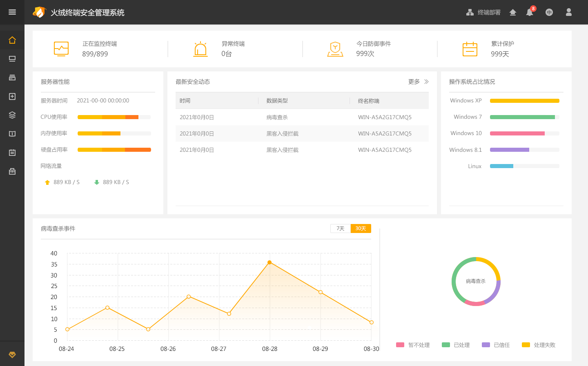This screenshot has width=588, height=366.
Task: Click the upload arrow icon in the header
Action: [x=513, y=12]
